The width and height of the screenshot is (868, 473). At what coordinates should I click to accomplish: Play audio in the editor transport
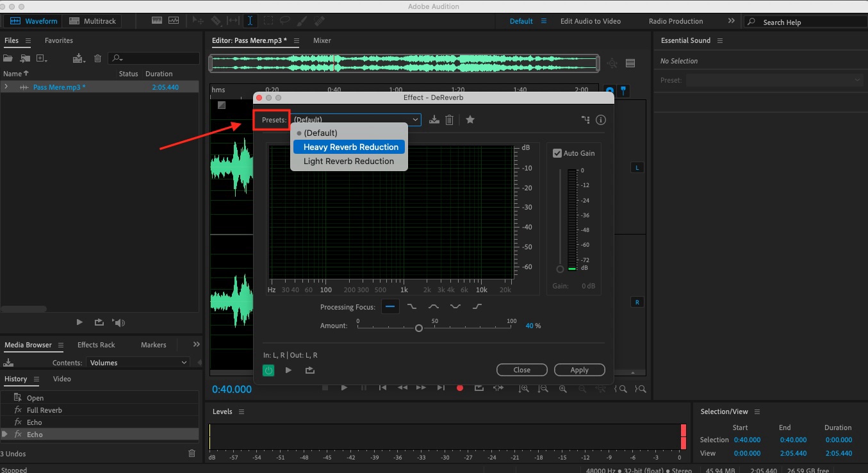click(x=344, y=388)
